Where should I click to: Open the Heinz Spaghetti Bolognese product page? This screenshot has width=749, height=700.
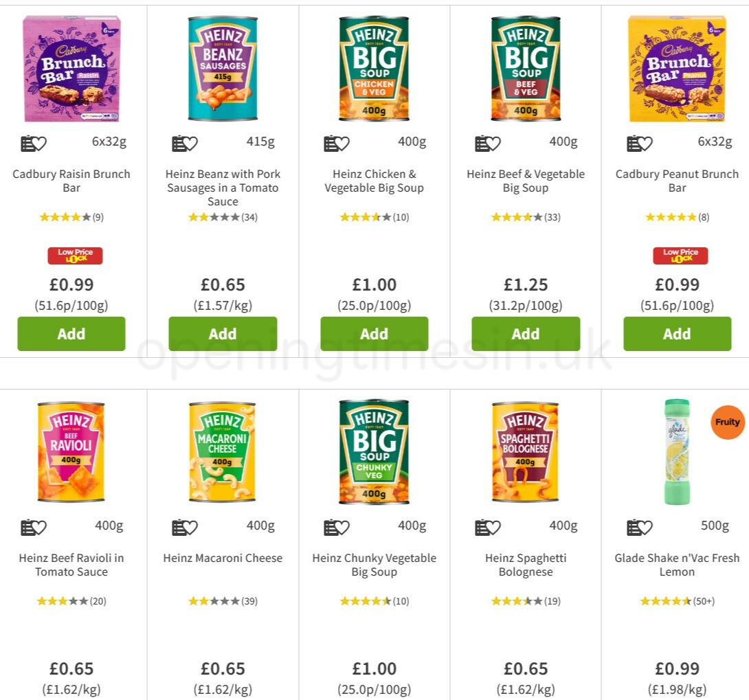pos(526,565)
